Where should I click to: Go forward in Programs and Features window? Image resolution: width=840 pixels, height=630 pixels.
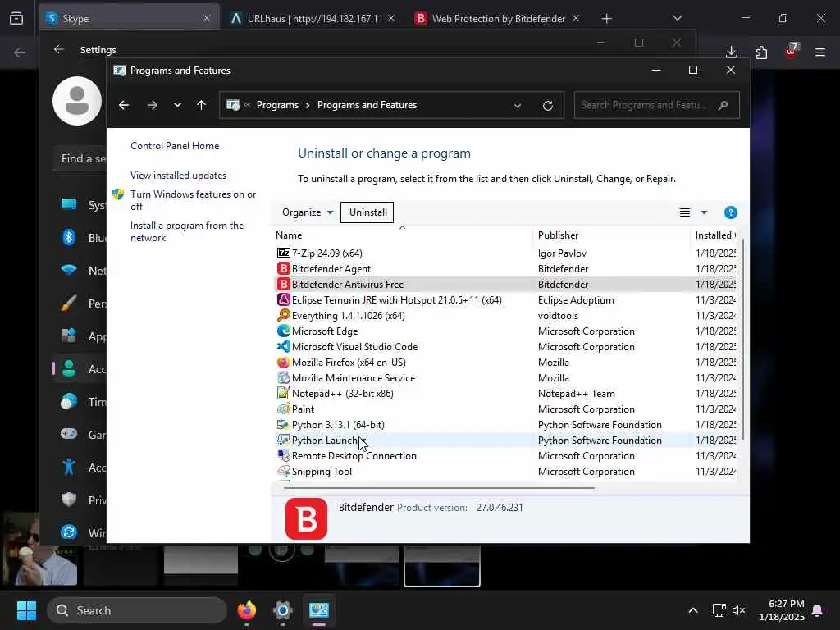153,105
